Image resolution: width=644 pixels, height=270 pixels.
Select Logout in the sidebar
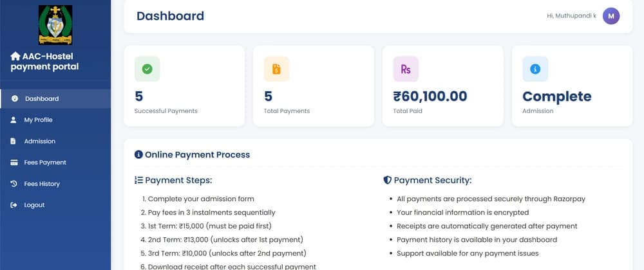pos(34,205)
